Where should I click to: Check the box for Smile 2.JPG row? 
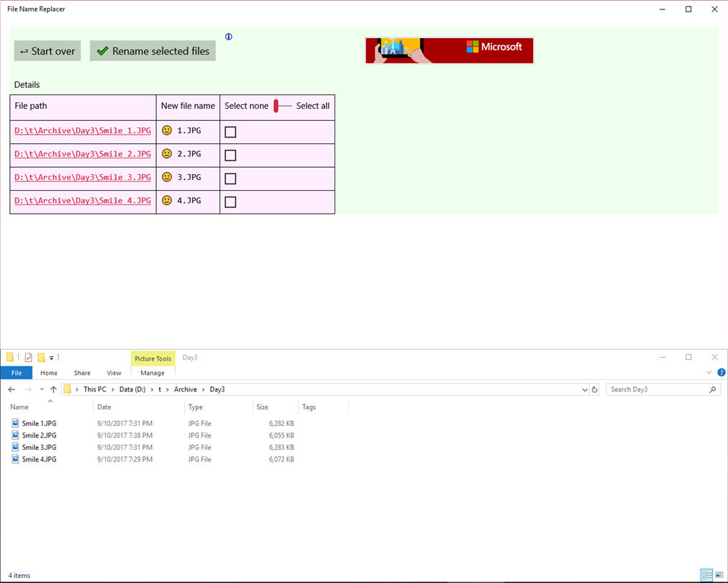point(230,155)
